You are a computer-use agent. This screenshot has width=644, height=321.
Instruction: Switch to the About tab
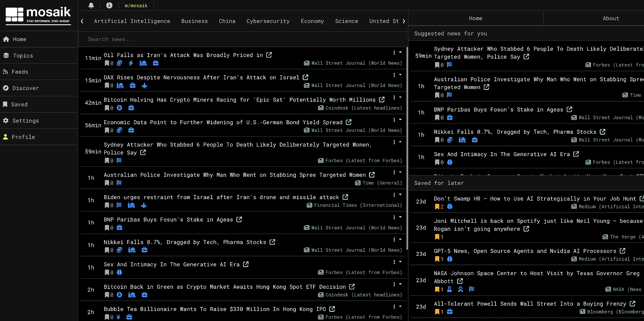[x=610, y=19]
